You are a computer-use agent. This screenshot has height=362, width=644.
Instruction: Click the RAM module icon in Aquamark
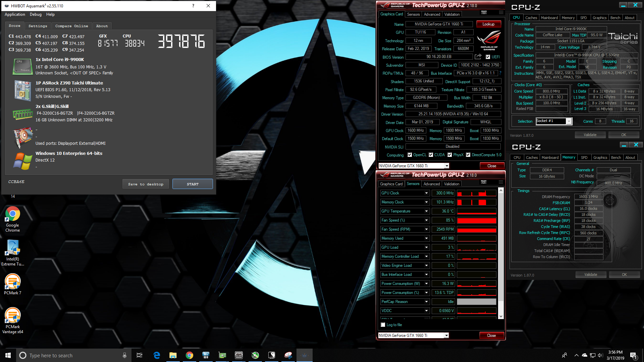click(22, 114)
